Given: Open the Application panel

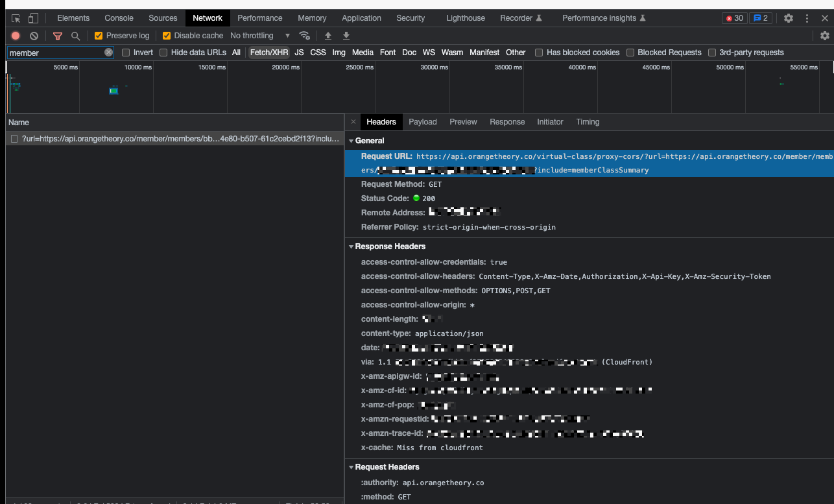Looking at the screenshot, I should (362, 18).
